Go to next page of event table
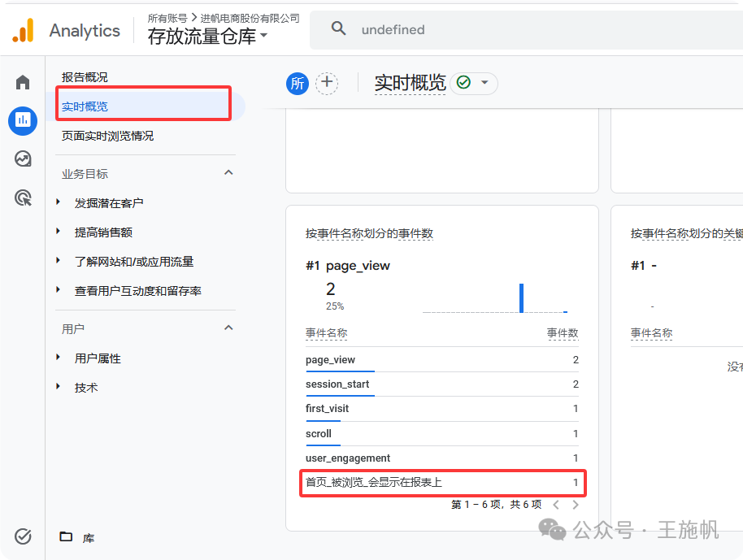This screenshot has width=743, height=560. tap(576, 505)
